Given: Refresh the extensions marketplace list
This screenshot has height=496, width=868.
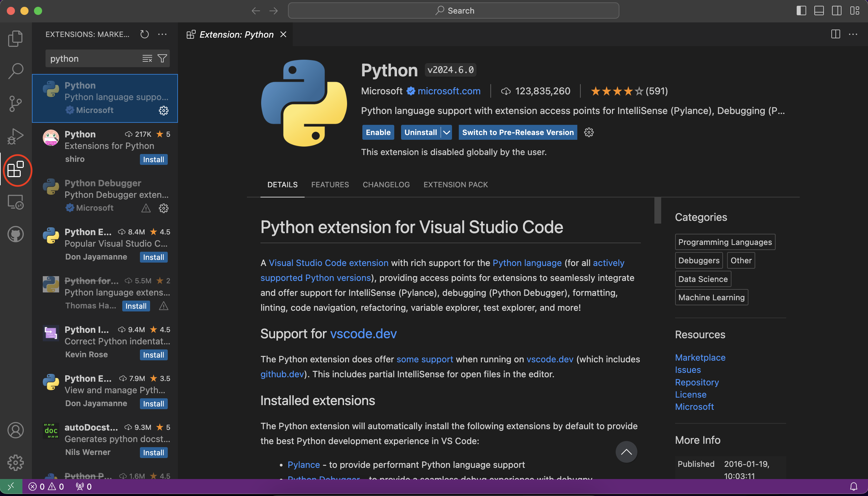Looking at the screenshot, I should (x=144, y=34).
